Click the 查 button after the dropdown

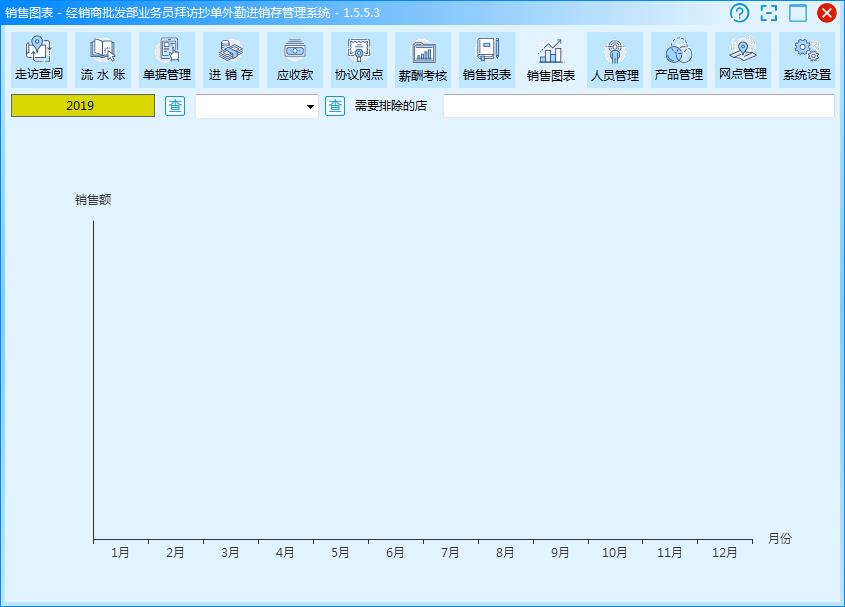tap(335, 106)
